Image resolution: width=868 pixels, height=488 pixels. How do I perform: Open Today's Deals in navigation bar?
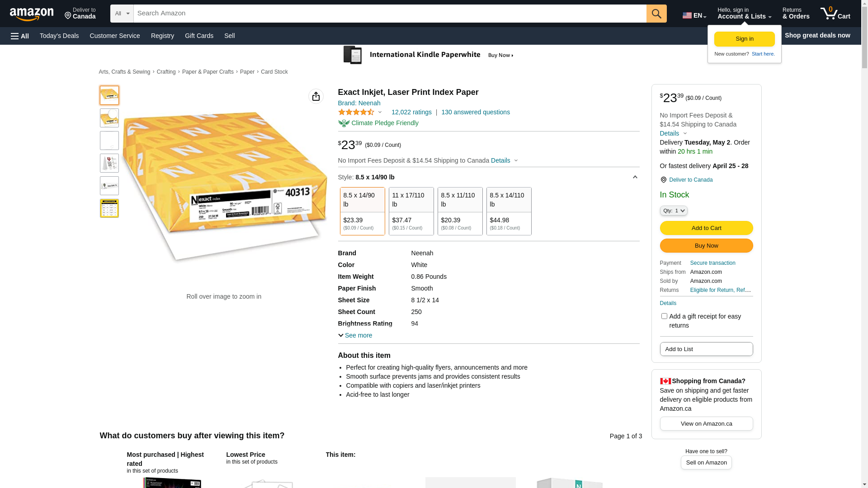(x=59, y=36)
